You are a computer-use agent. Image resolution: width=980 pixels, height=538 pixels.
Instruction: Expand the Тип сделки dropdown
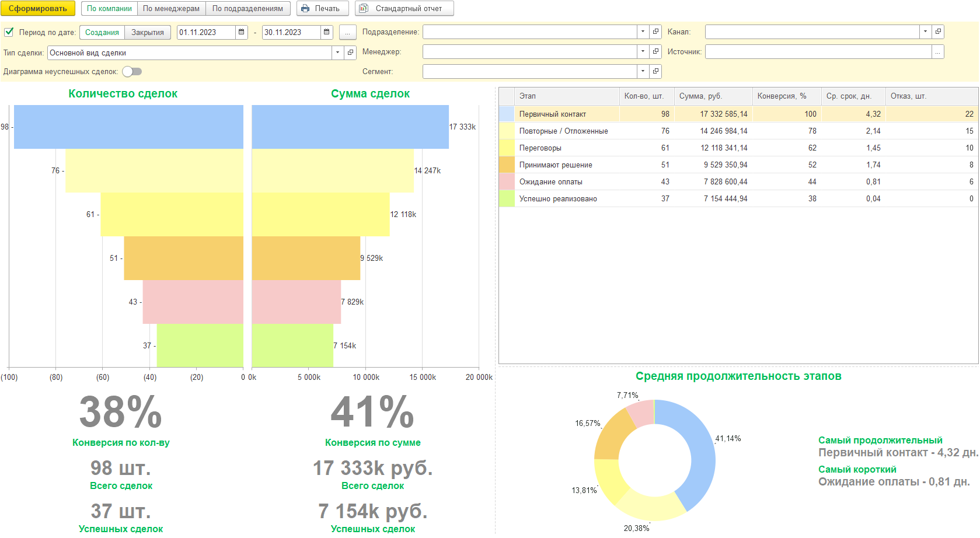(337, 53)
